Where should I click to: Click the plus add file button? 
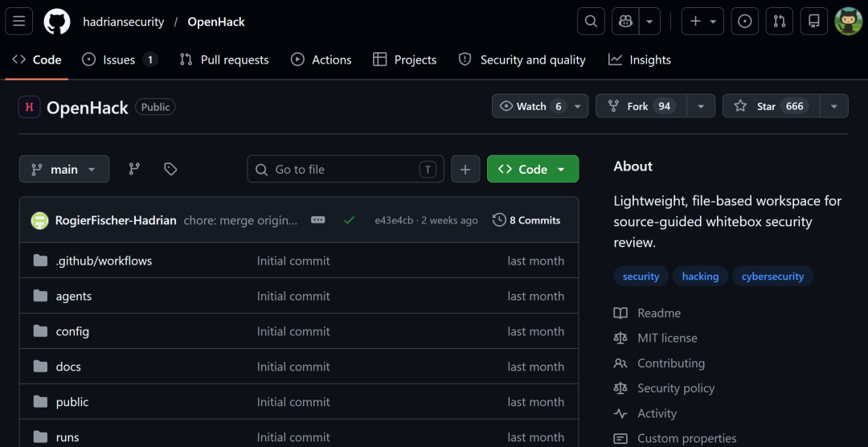(x=465, y=170)
